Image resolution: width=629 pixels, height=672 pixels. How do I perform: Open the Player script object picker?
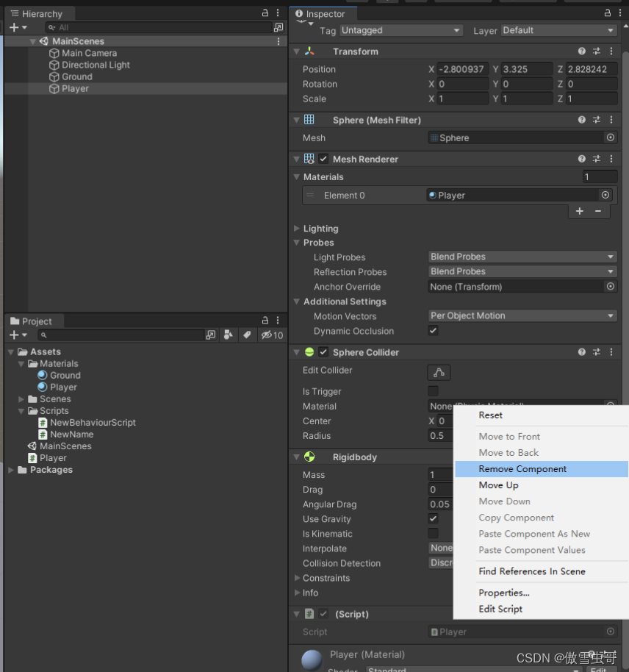611,632
